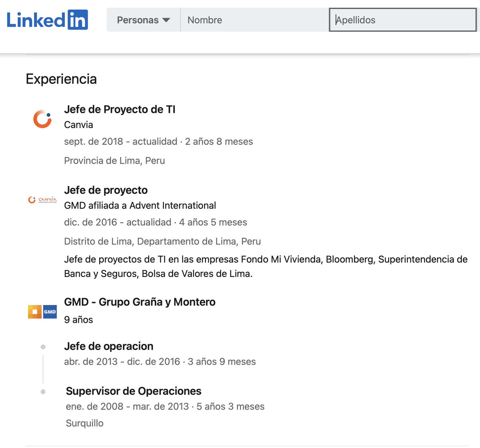Viewport: 480px width, 448px height.
Task: Open the GMD Grupo Graña y Montero logo
Action: click(42, 311)
